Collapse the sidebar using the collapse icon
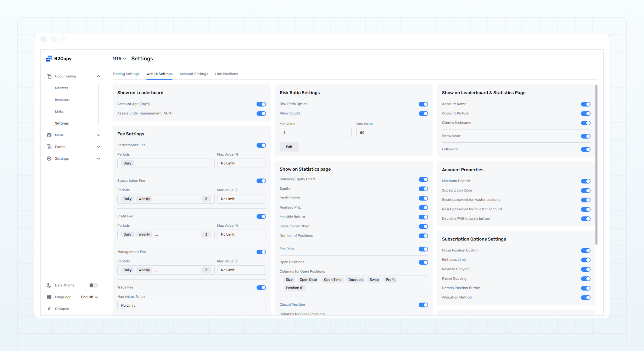Image resolution: width=644 pixels, height=351 pixels. click(49, 309)
